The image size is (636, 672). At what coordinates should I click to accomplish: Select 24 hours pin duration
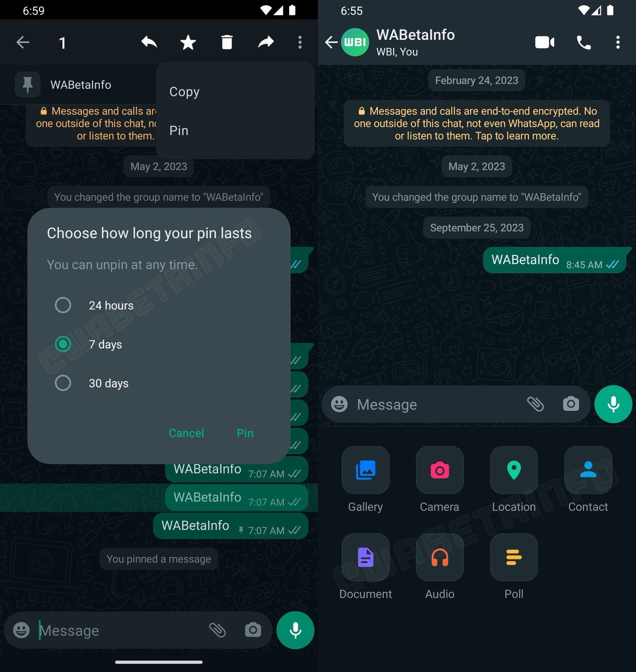pos(63,305)
